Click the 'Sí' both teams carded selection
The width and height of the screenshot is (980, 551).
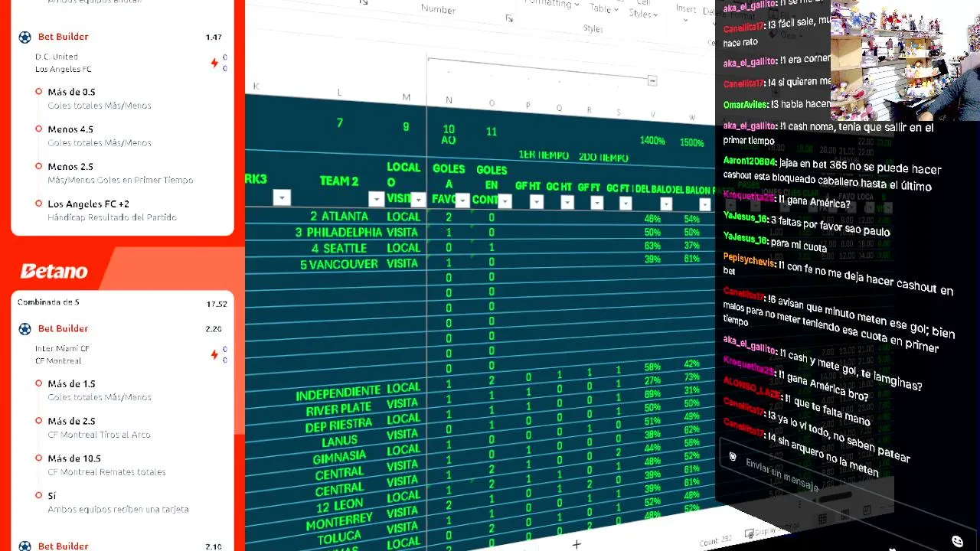[51, 496]
